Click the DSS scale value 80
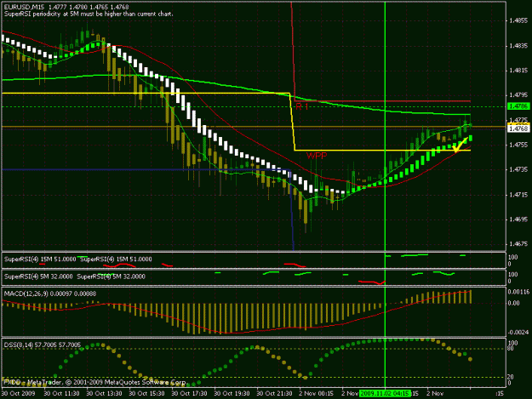Screen dimensions: 532x399 coord(511,349)
